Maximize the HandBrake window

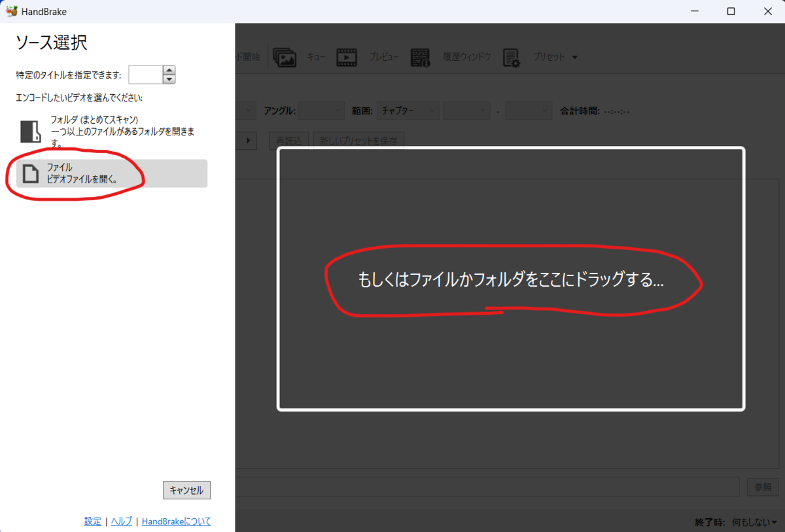pyautogui.click(x=731, y=11)
